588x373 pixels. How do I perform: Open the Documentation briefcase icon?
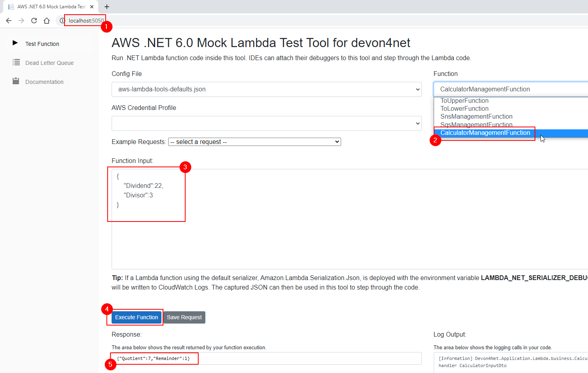pos(16,81)
